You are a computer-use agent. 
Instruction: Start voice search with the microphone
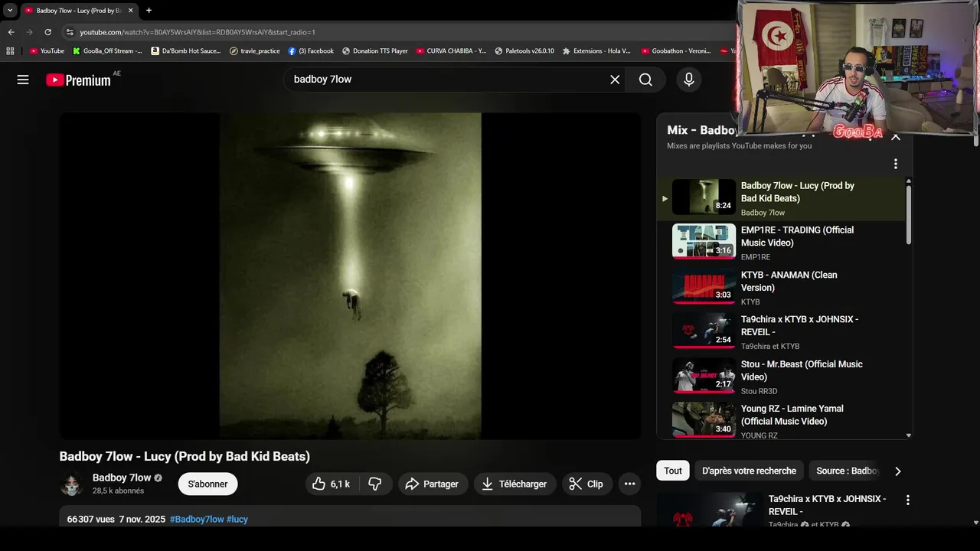pyautogui.click(x=689, y=80)
